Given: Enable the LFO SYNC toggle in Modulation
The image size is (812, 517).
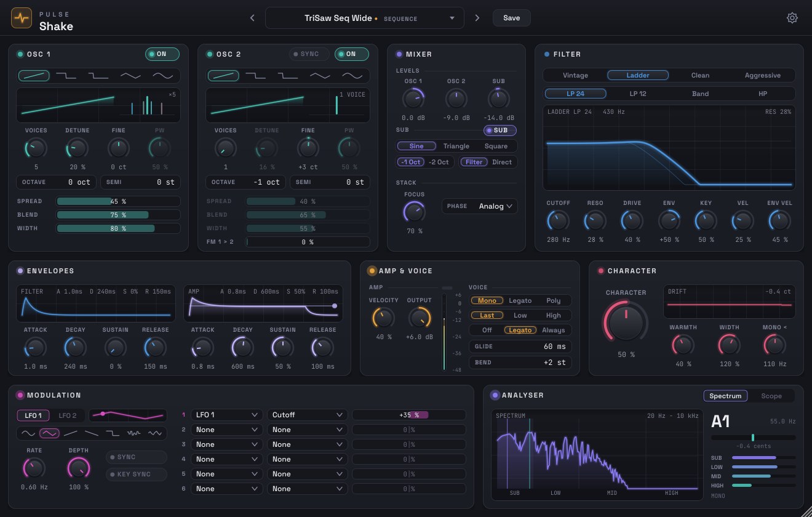Looking at the screenshot, I should pyautogui.click(x=136, y=457).
